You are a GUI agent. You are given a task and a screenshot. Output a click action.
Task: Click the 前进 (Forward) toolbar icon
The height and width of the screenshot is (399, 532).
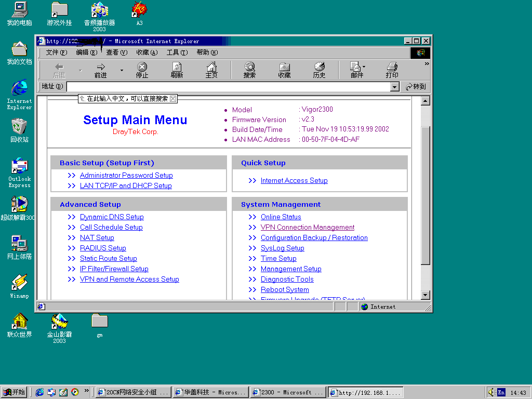[100, 71]
